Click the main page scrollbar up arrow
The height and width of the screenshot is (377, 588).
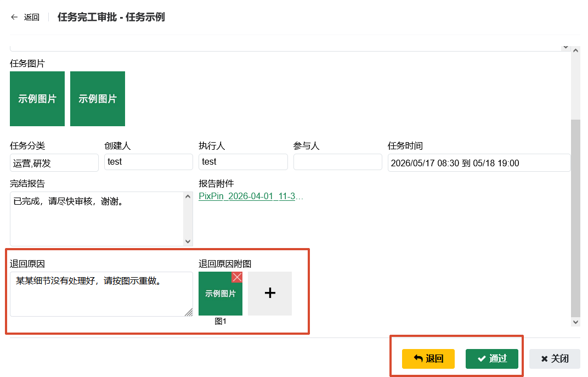(x=575, y=50)
